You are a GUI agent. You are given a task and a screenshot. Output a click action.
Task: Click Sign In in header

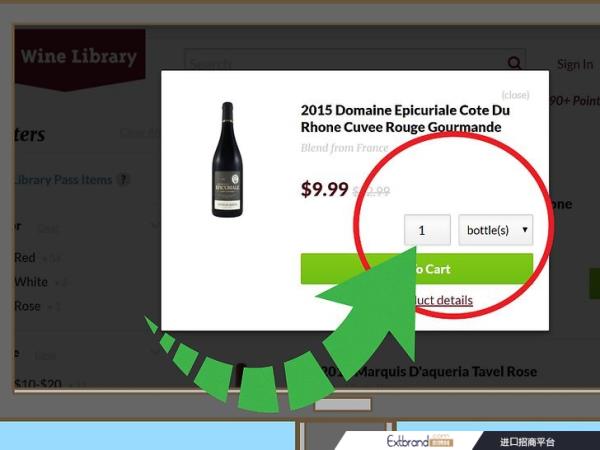coord(575,65)
